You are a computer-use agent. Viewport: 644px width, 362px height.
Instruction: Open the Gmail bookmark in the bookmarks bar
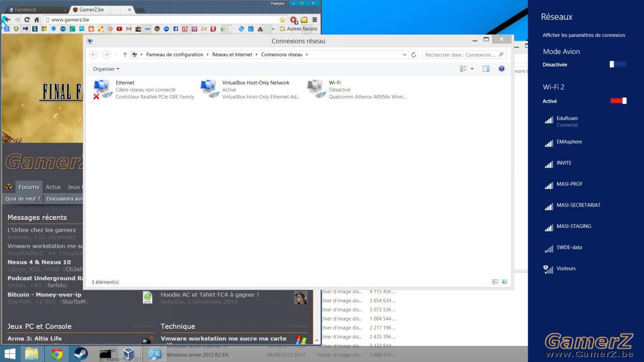[129, 29]
